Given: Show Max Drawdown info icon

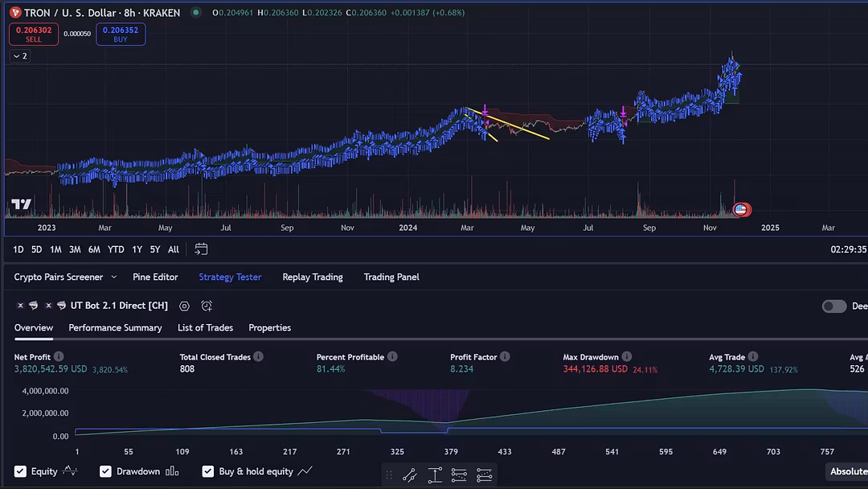Looking at the screenshot, I should tap(627, 356).
